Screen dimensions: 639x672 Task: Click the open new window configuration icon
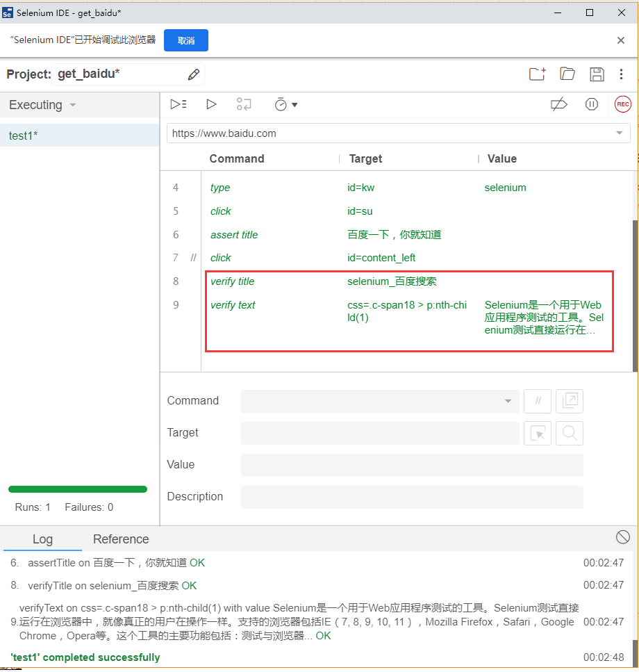(570, 401)
